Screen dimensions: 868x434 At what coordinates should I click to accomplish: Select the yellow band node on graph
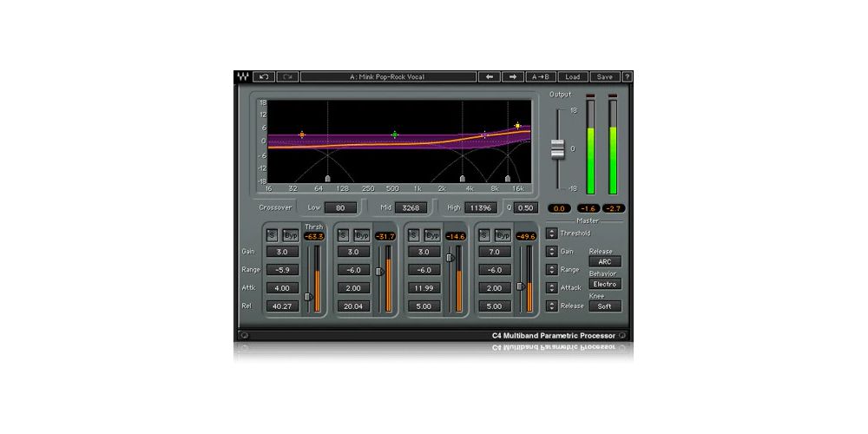[517, 126]
